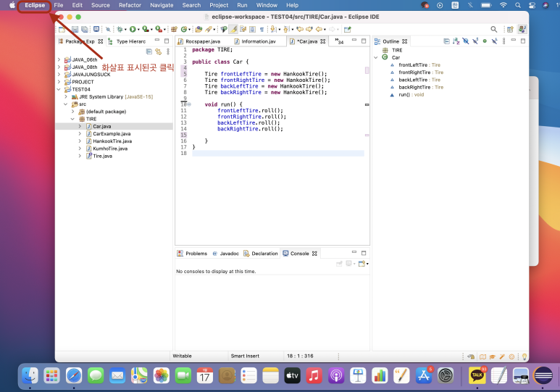Image resolution: width=560 pixels, height=392 pixels.
Task: Click Next Annotation arrow icon
Action: pos(273,29)
